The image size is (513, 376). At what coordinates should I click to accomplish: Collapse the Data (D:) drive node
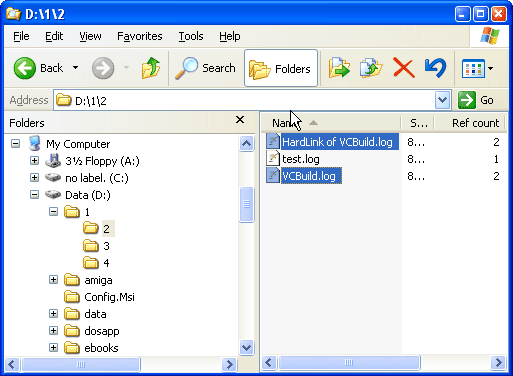pyautogui.click(x=34, y=194)
